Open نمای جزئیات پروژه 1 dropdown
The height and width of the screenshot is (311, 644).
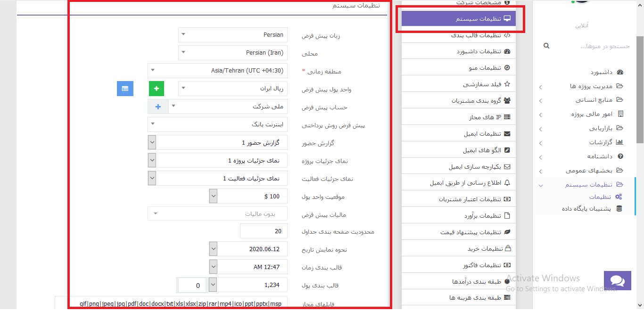217,160
